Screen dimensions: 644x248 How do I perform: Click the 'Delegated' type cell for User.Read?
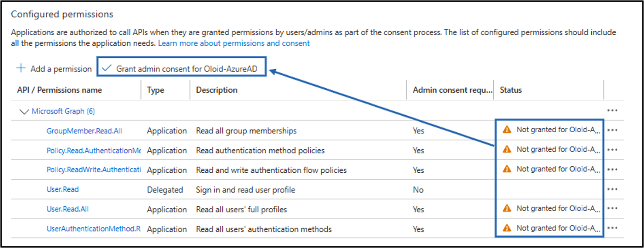pos(165,190)
